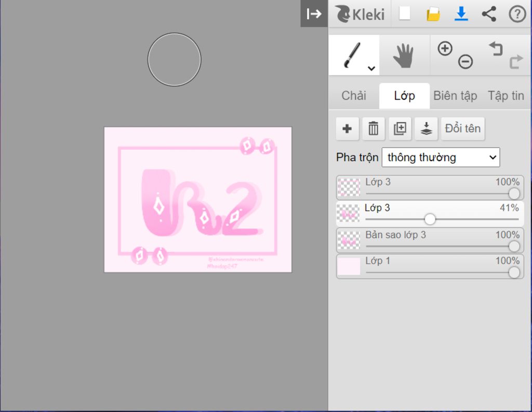The image size is (532, 412).
Task: Select the Lớp 3 layer at 100%
Action: 430,188
